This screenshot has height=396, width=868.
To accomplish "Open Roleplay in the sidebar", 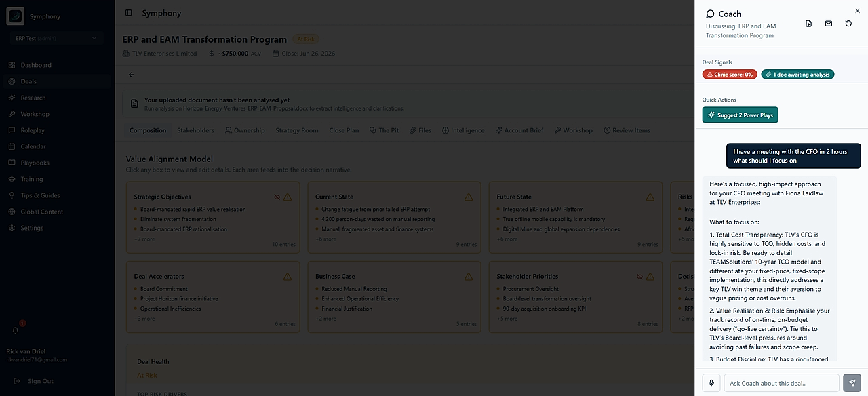I will point(33,130).
